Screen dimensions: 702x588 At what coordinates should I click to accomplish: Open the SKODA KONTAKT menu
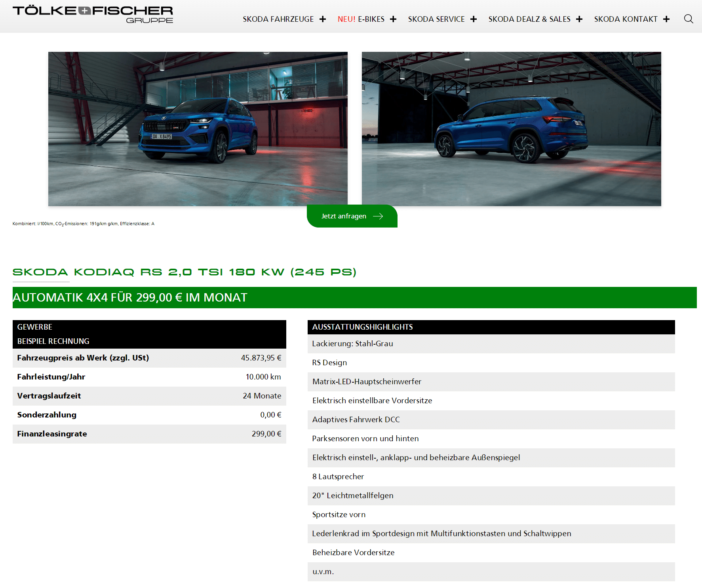click(626, 19)
